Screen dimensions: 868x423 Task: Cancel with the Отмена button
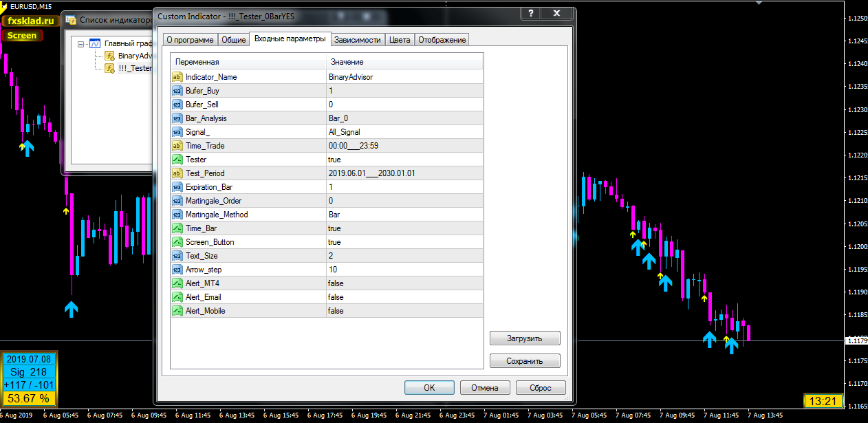coord(485,387)
